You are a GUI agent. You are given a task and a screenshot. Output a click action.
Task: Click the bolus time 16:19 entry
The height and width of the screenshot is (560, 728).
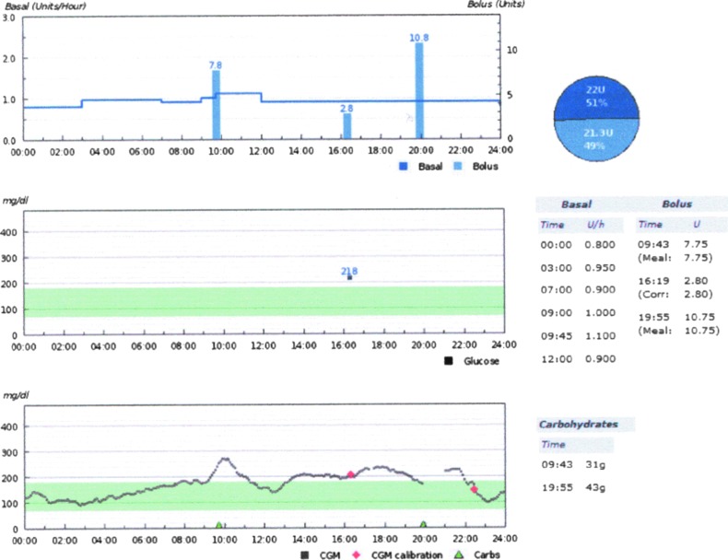[653, 281]
